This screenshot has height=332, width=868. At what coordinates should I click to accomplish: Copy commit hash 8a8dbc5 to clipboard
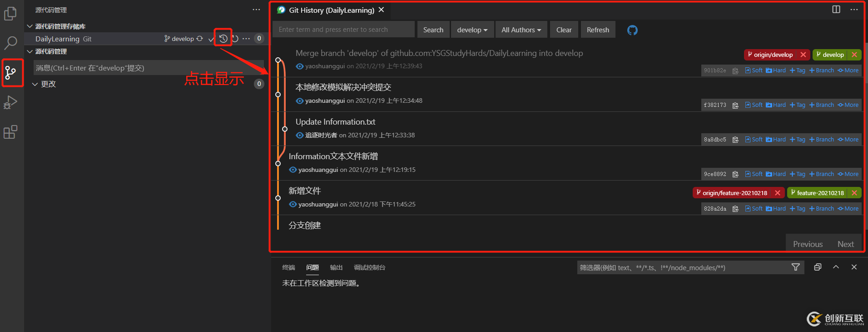pyautogui.click(x=735, y=140)
